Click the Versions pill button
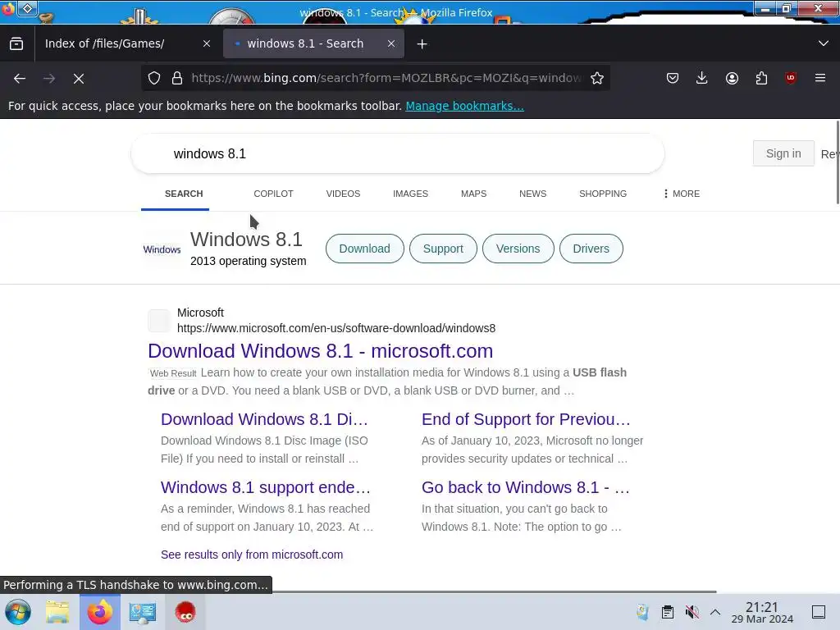Screen dimensions: 840x630 click(518, 249)
